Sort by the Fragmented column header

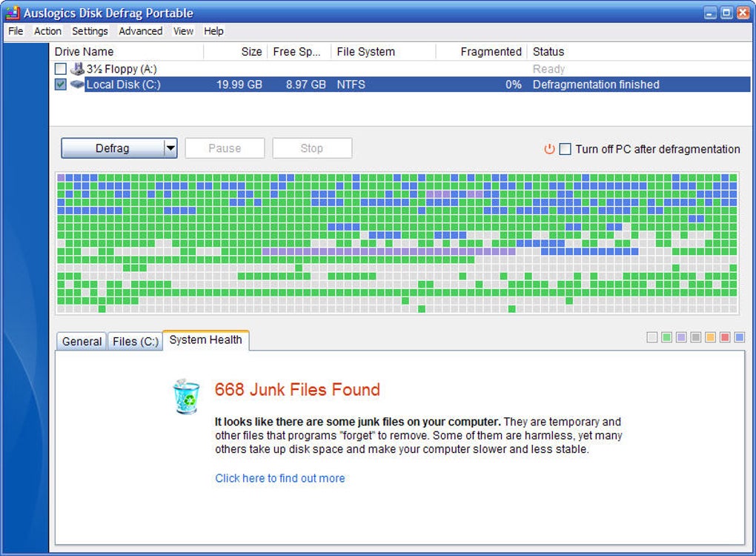pyautogui.click(x=481, y=52)
